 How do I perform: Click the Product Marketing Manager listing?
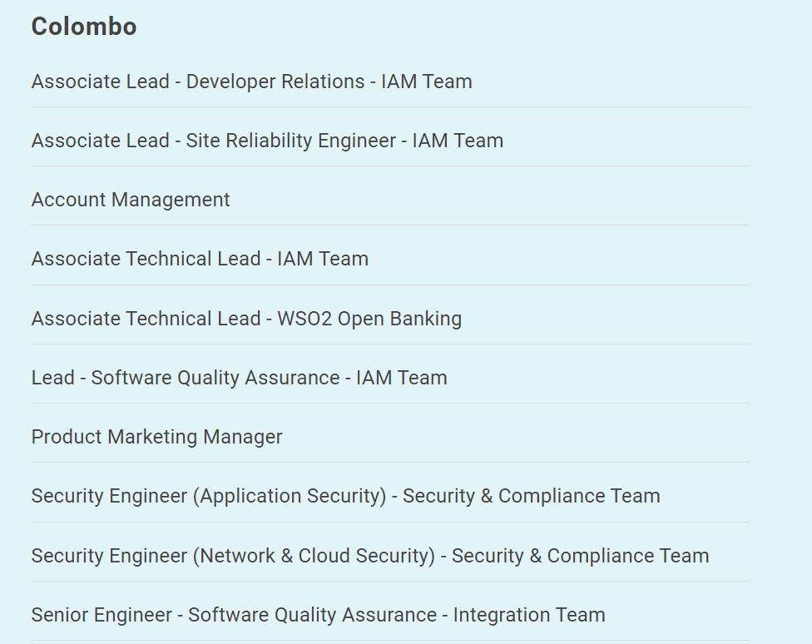[157, 437]
